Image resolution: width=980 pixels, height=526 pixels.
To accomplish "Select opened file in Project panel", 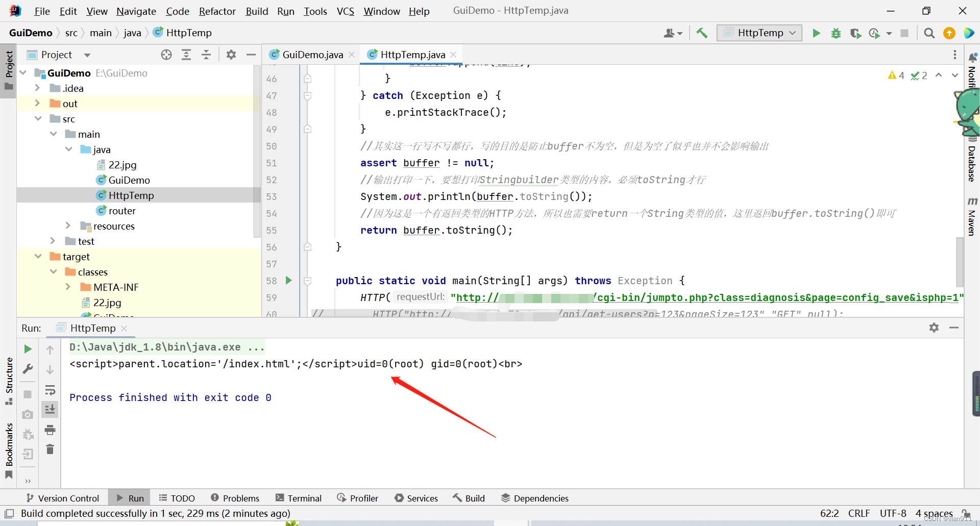I will click(x=166, y=55).
